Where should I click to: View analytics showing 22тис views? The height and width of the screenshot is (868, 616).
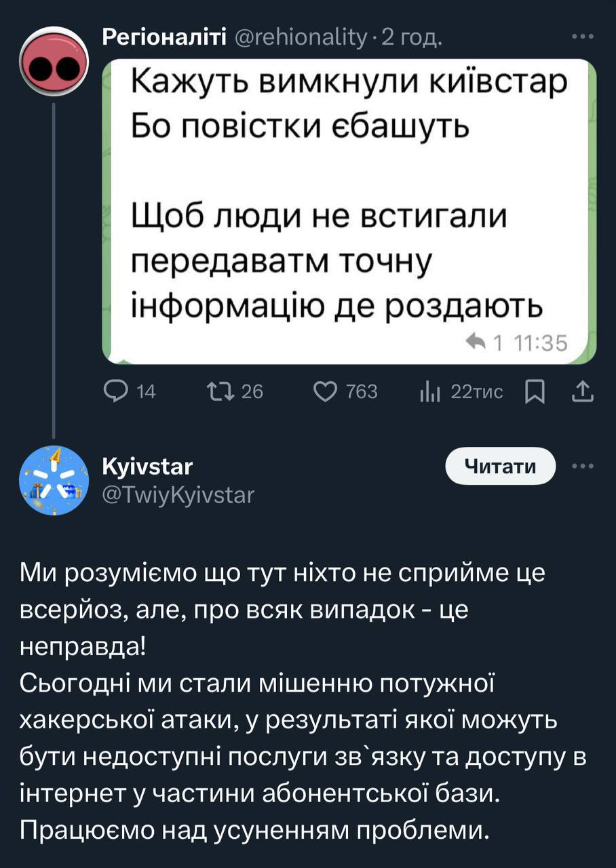tap(429, 391)
